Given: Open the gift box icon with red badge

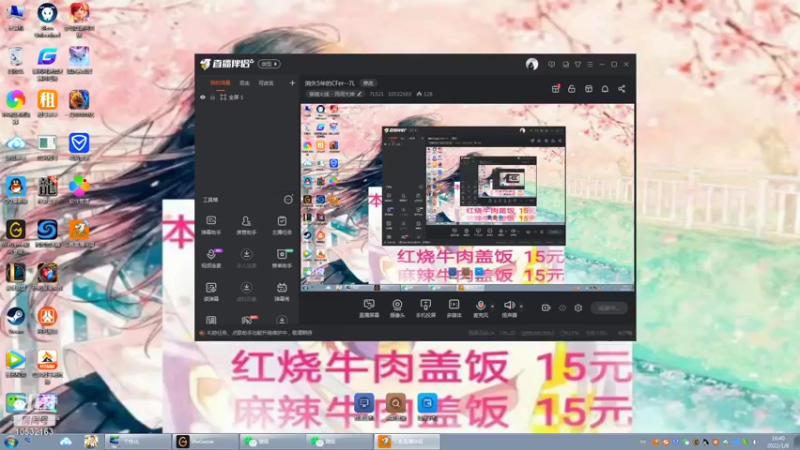Looking at the screenshot, I should (x=556, y=89).
